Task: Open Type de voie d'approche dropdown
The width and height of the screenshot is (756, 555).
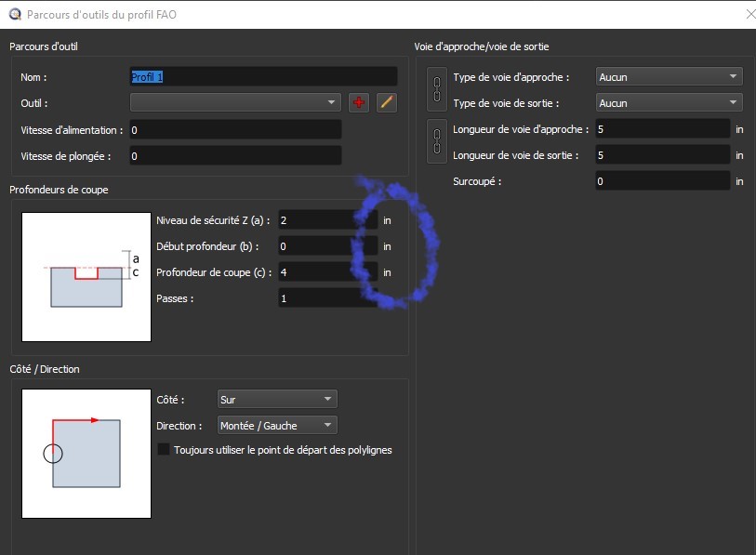Action: (x=668, y=77)
